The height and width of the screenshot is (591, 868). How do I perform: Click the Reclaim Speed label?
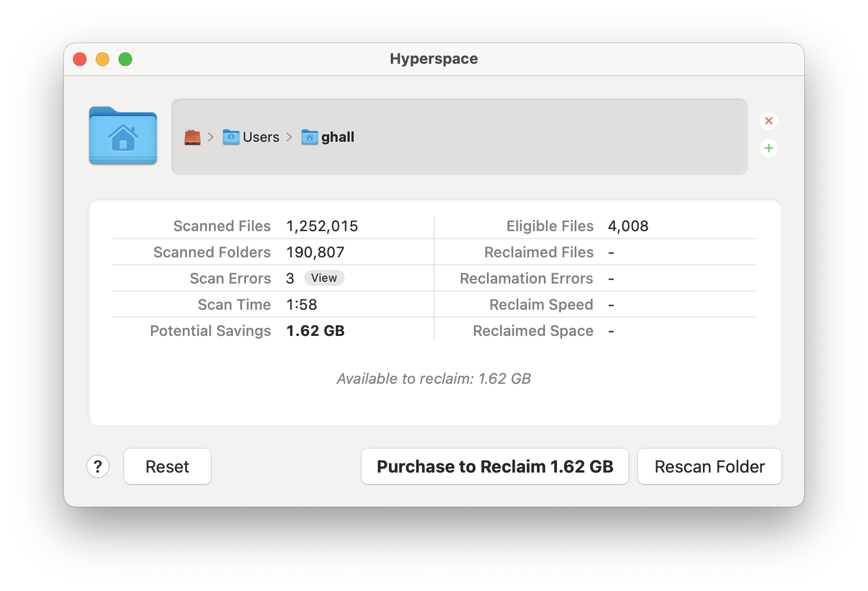[x=542, y=305]
